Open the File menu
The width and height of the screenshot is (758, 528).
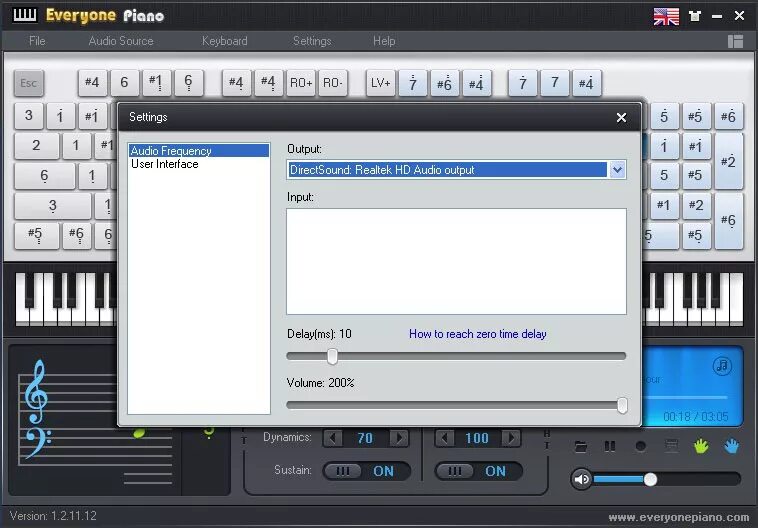click(37, 41)
